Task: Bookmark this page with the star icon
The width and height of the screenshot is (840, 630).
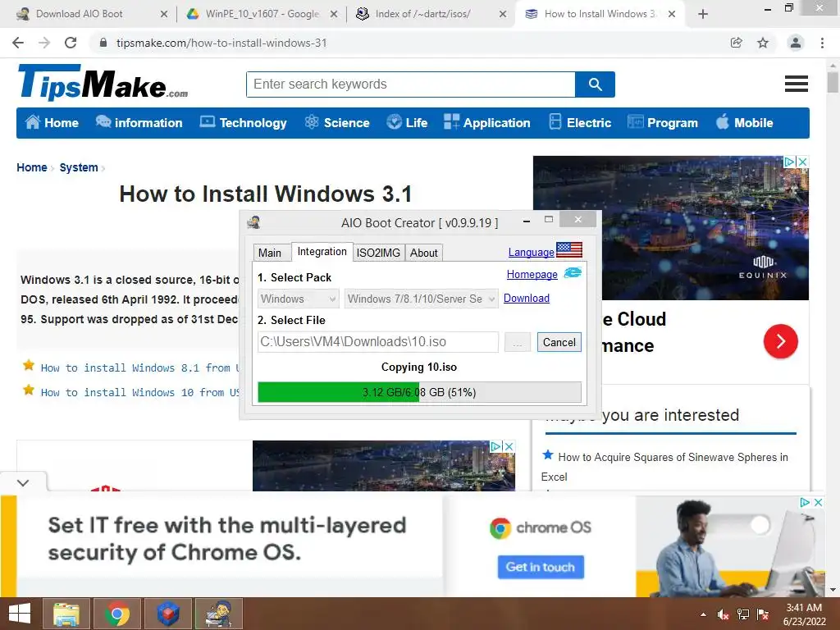Action: click(763, 43)
